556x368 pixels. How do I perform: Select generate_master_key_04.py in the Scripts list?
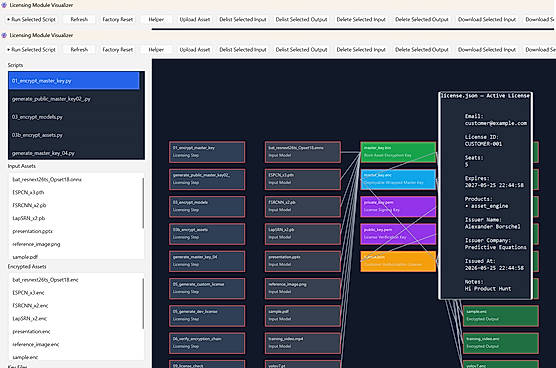tap(74, 153)
